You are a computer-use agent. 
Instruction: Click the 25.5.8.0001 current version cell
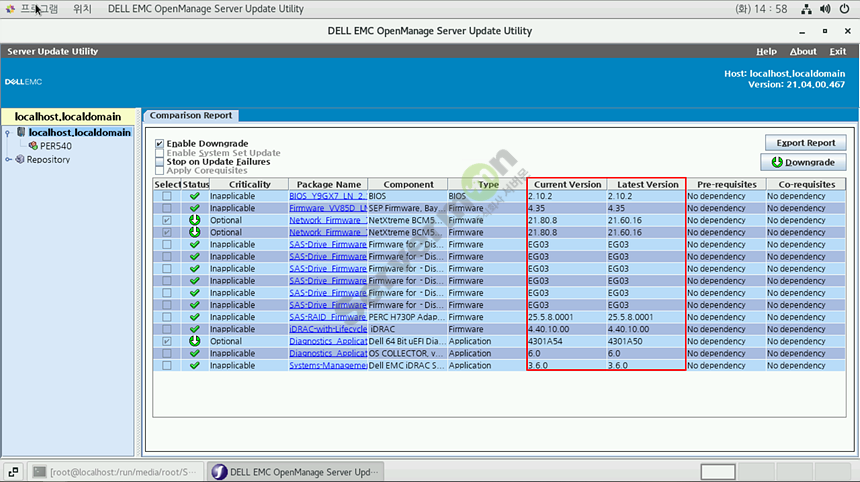click(567, 317)
